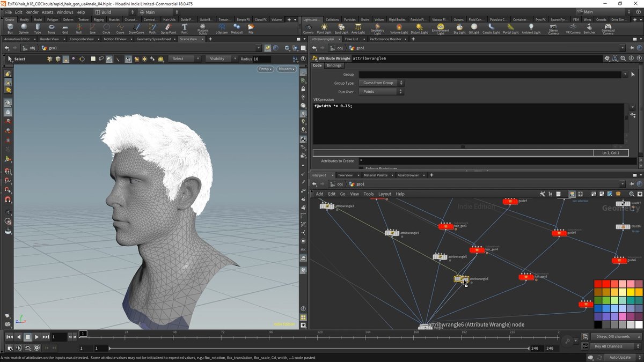Image resolution: width=644 pixels, height=362 pixels.
Task: Click the Tube shelf tool
Action: (38, 28)
